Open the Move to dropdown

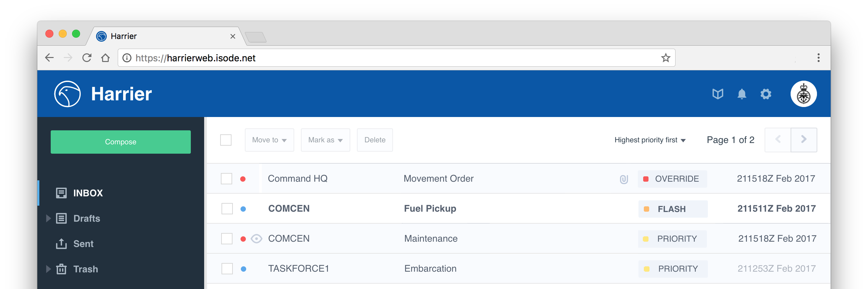pos(269,140)
